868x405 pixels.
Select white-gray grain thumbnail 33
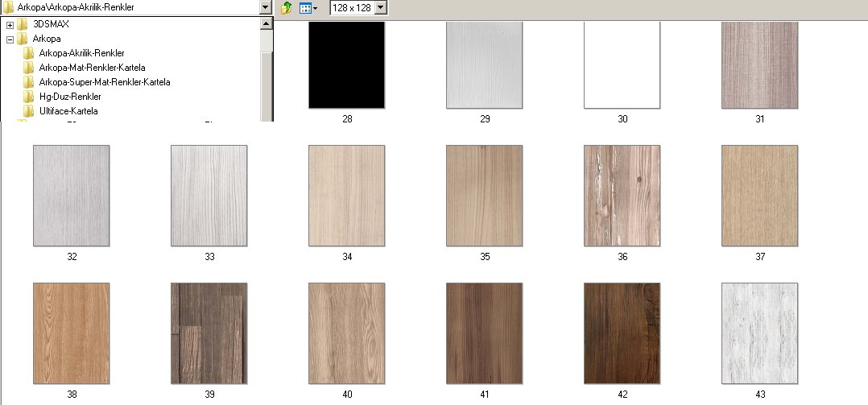[x=209, y=196]
